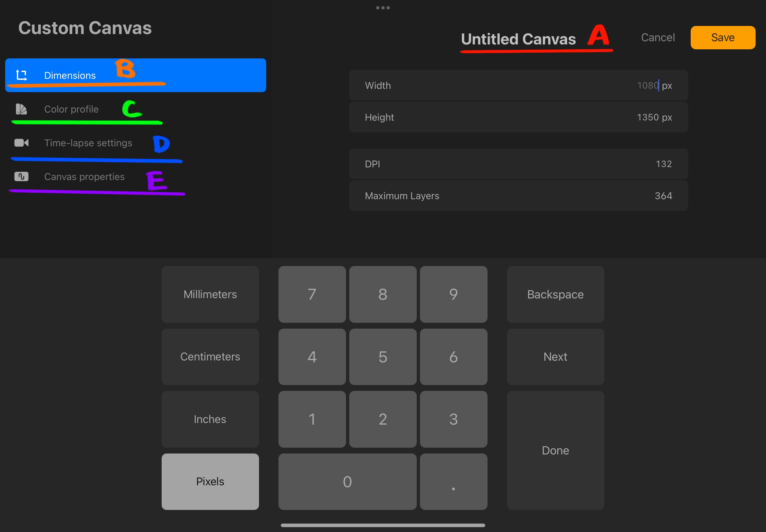Select Pixels as the unit
Image resolution: width=766 pixels, height=532 pixels.
(x=210, y=481)
